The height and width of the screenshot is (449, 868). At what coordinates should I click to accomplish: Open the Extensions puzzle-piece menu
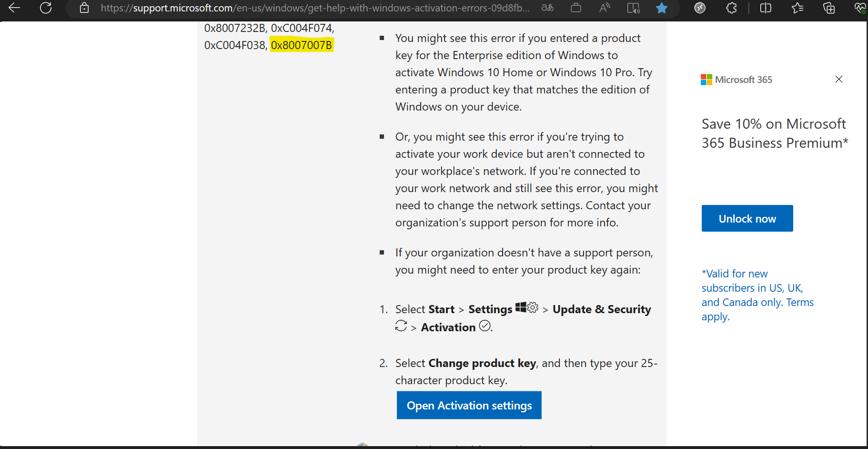pyautogui.click(x=731, y=8)
